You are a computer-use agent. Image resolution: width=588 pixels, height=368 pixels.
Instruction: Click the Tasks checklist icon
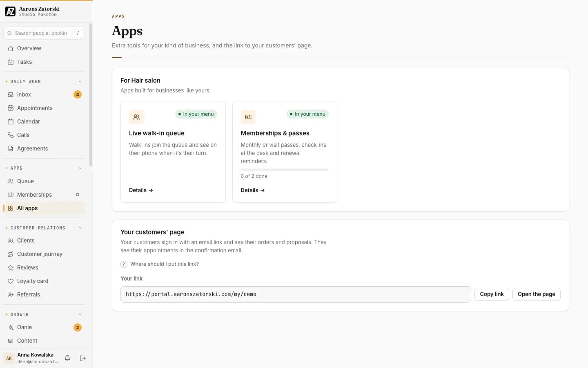coord(11,62)
